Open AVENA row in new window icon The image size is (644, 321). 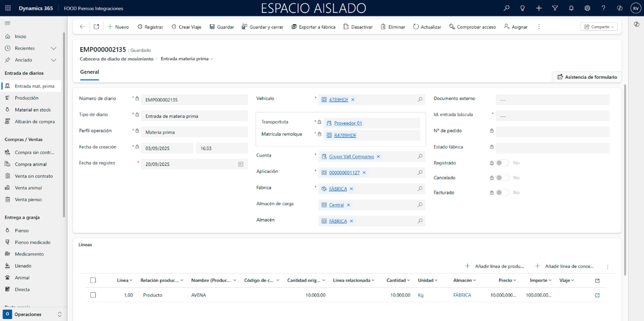pyautogui.click(x=597, y=295)
